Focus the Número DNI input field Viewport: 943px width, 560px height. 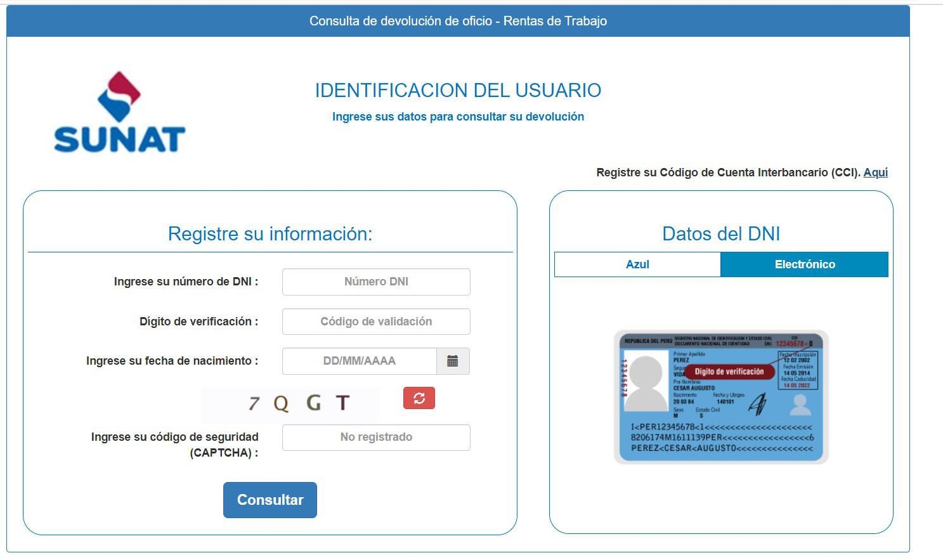coord(376,282)
